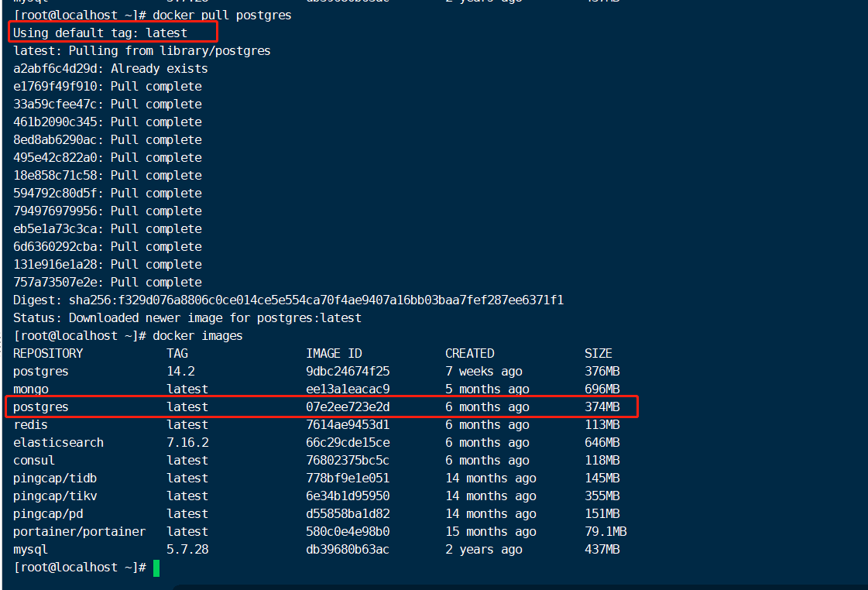Click image ID '7614ae9453d1'

tap(348, 425)
